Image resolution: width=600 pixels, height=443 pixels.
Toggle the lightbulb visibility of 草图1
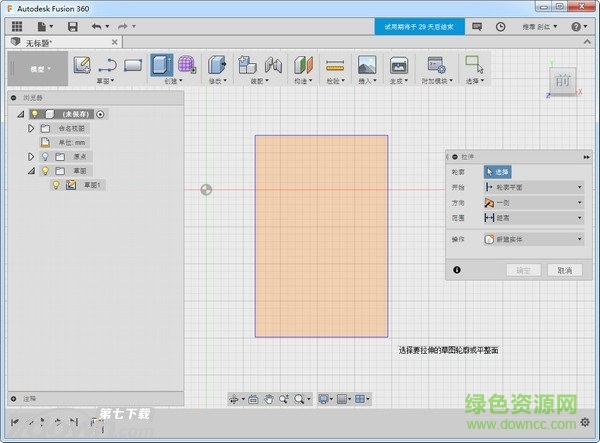click(x=57, y=185)
